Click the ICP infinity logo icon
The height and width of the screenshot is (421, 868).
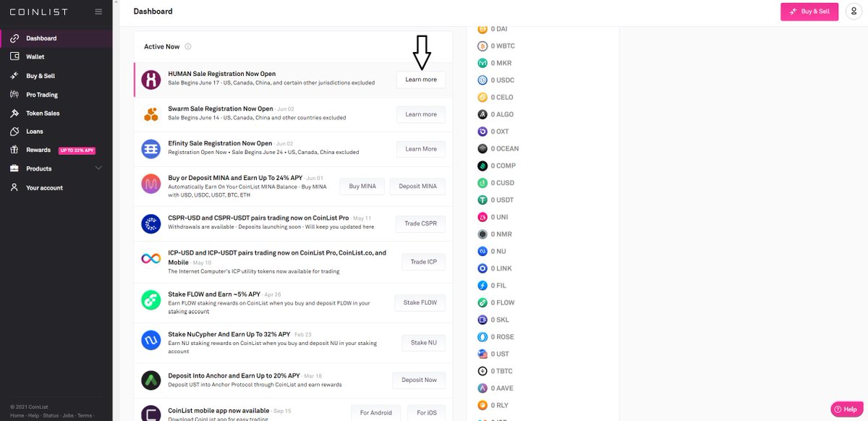click(150, 259)
